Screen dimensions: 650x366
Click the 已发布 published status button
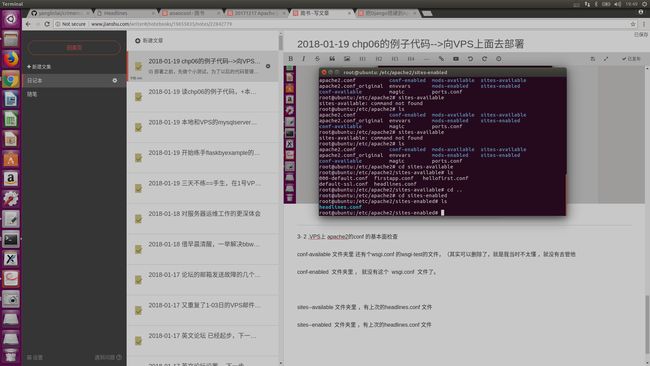(631, 59)
